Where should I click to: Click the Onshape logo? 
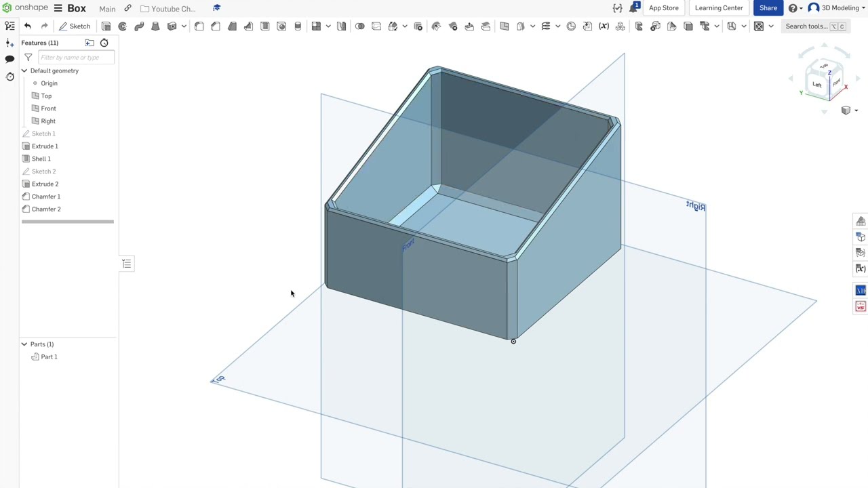pos(25,8)
